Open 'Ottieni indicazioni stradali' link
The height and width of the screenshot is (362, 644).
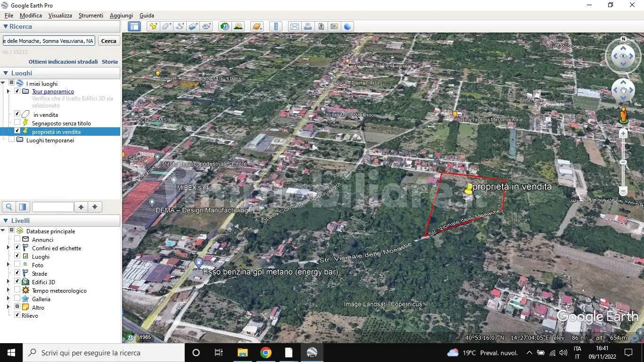click(63, 62)
